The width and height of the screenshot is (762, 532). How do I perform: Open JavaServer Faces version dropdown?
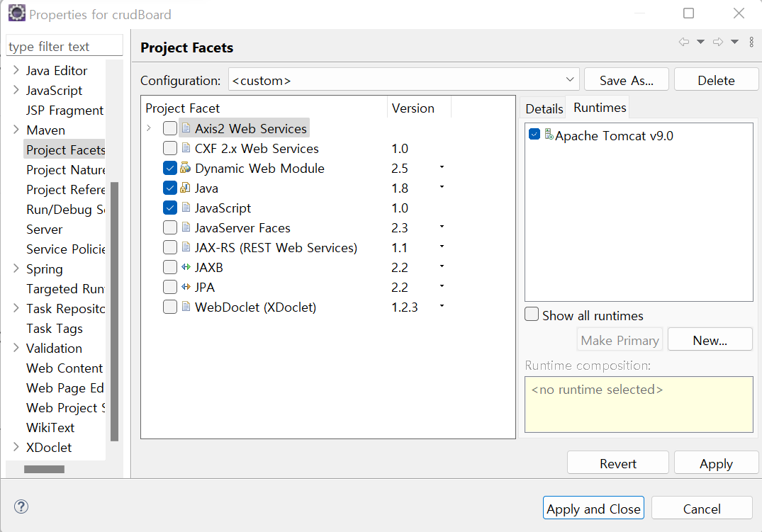click(442, 227)
